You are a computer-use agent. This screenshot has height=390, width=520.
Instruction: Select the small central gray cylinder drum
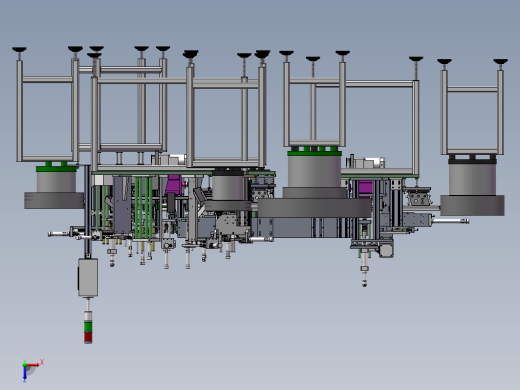[x=228, y=188]
